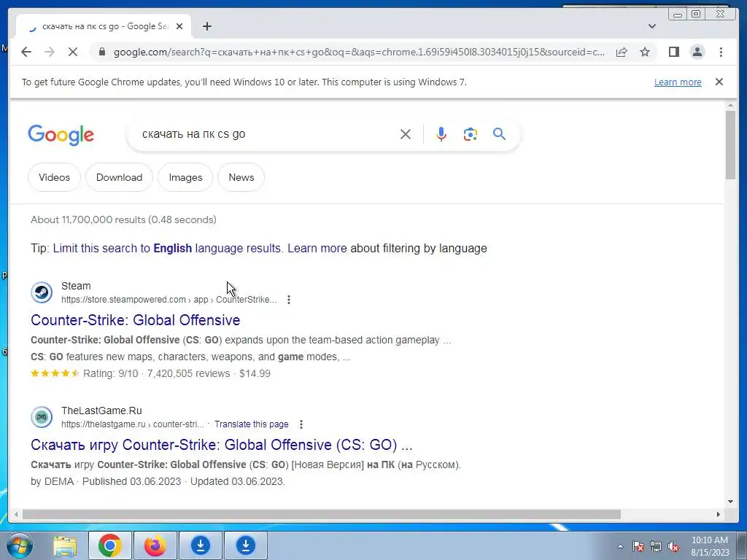Image resolution: width=747 pixels, height=560 pixels.
Task: Click the Rating: 9/10 review text
Action: (110, 373)
